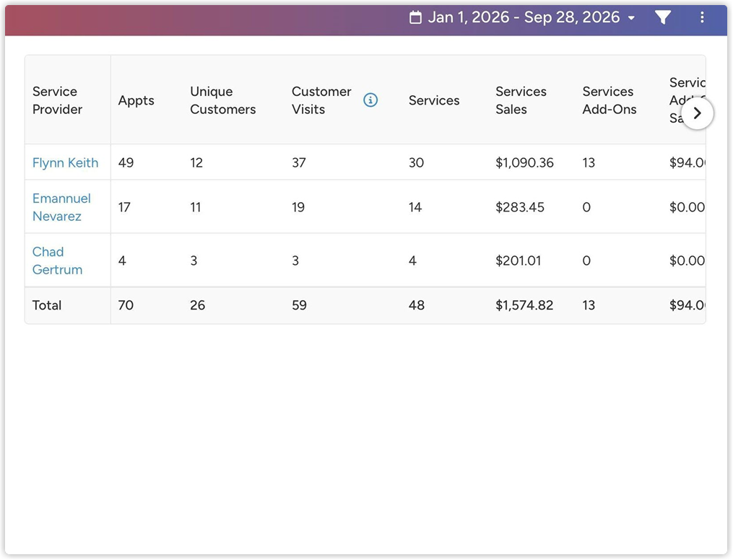This screenshot has height=560, width=733.
Task: Click Emannuel Nevarez's customer visits value 19
Action: pyautogui.click(x=298, y=207)
